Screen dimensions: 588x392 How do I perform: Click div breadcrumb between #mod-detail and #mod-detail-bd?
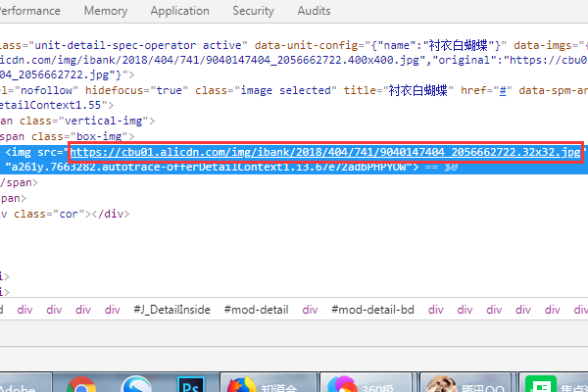[310, 310]
